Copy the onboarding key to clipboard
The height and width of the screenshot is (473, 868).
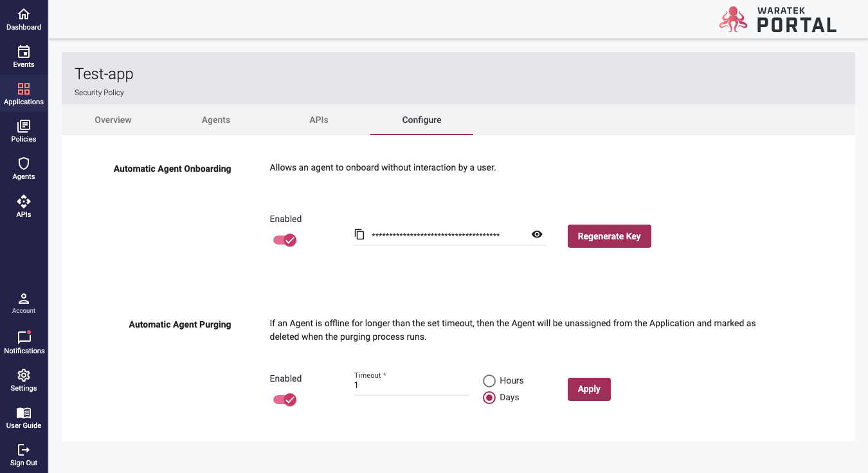point(359,235)
